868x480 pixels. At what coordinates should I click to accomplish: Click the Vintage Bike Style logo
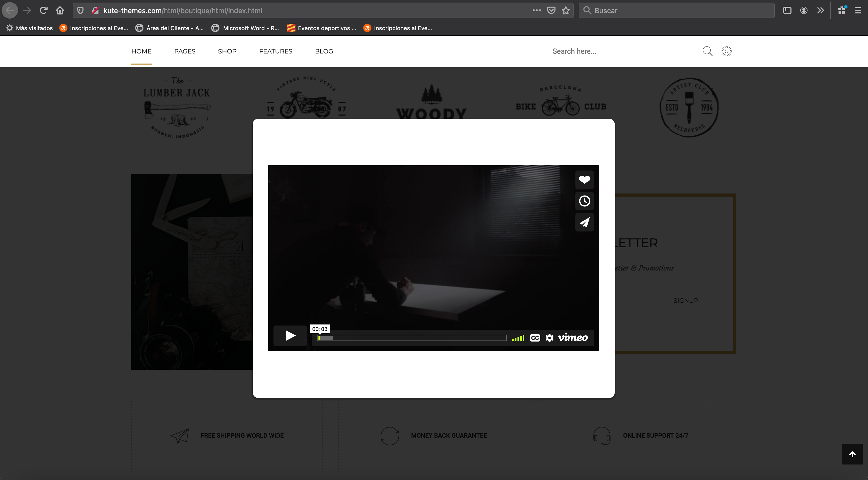[x=306, y=98]
